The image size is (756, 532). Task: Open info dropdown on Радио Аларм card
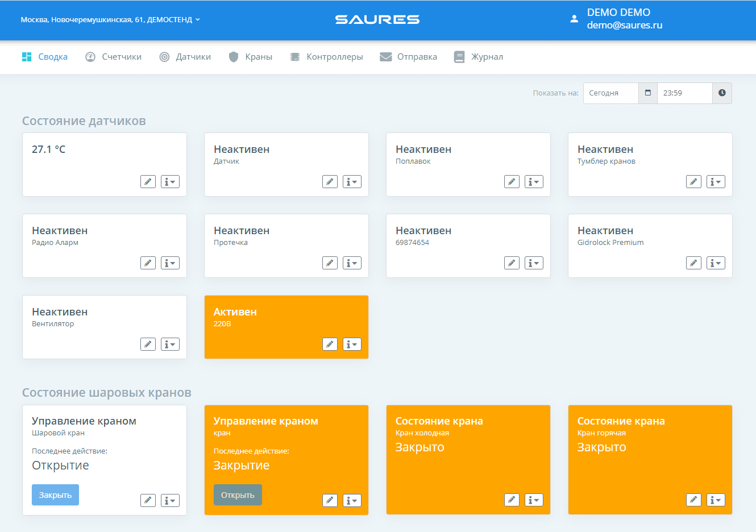(170, 263)
